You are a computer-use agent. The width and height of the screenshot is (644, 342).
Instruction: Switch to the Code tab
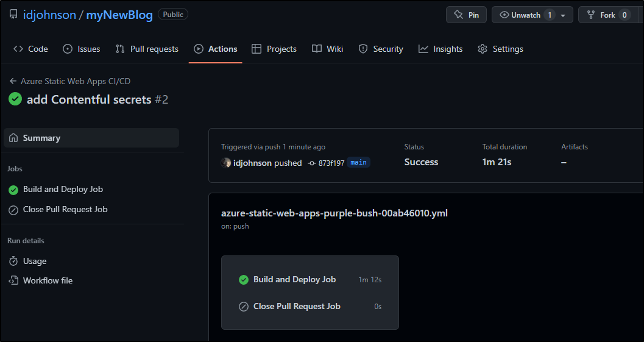tap(30, 49)
